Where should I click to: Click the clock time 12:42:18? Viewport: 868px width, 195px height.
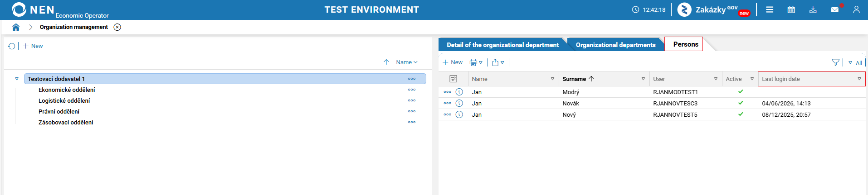click(654, 10)
